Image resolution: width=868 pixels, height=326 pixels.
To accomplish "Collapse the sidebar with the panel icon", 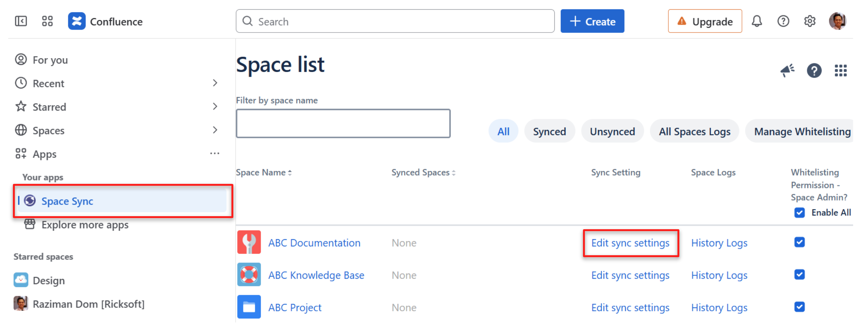I will tap(21, 21).
